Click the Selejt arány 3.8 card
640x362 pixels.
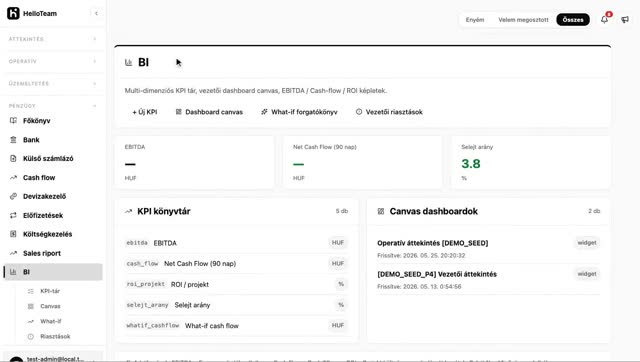(x=531, y=162)
